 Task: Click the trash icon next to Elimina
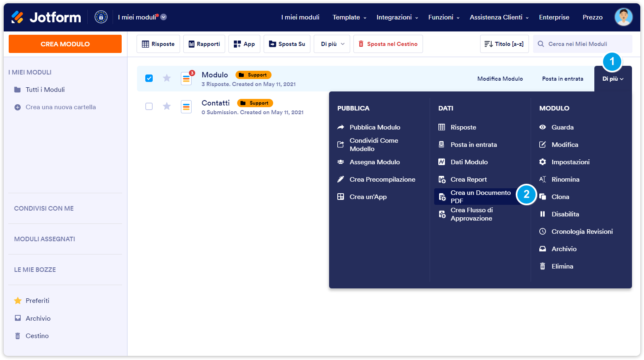tap(543, 266)
